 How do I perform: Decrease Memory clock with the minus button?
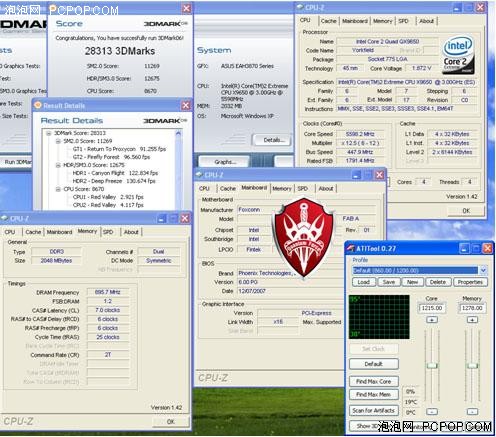point(472,411)
